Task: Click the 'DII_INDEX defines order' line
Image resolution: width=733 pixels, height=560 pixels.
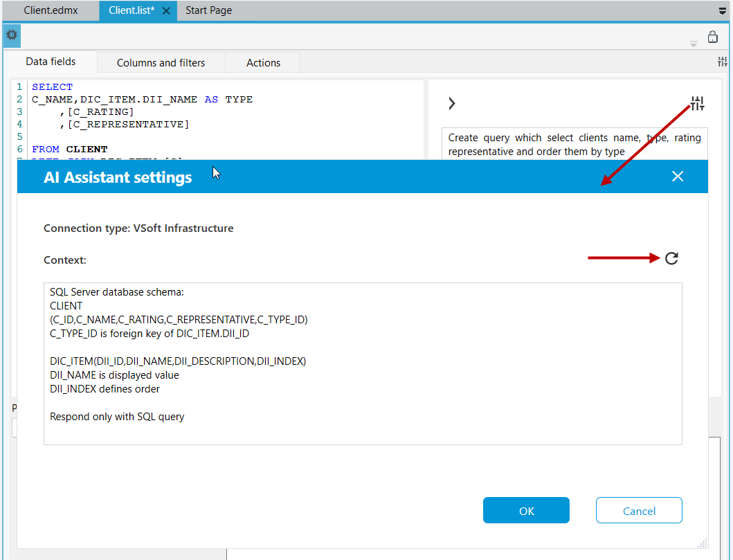Action: tap(105, 389)
